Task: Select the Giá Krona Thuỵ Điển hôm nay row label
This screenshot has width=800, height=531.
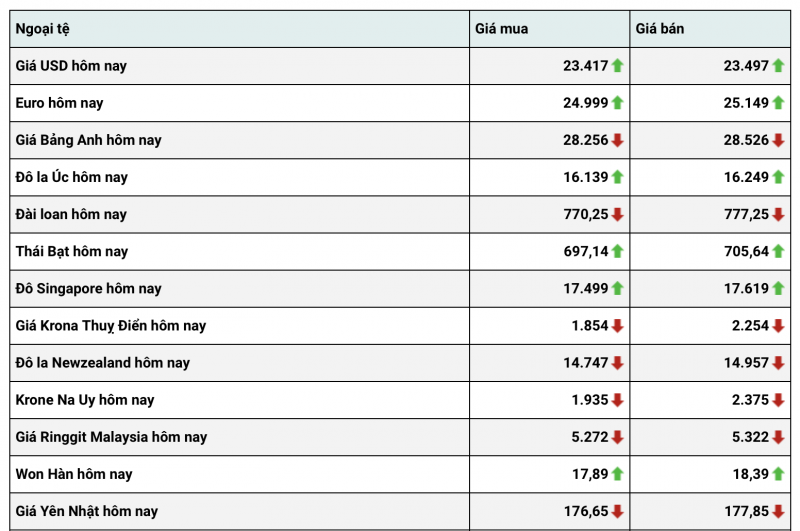Action: click(x=111, y=325)
